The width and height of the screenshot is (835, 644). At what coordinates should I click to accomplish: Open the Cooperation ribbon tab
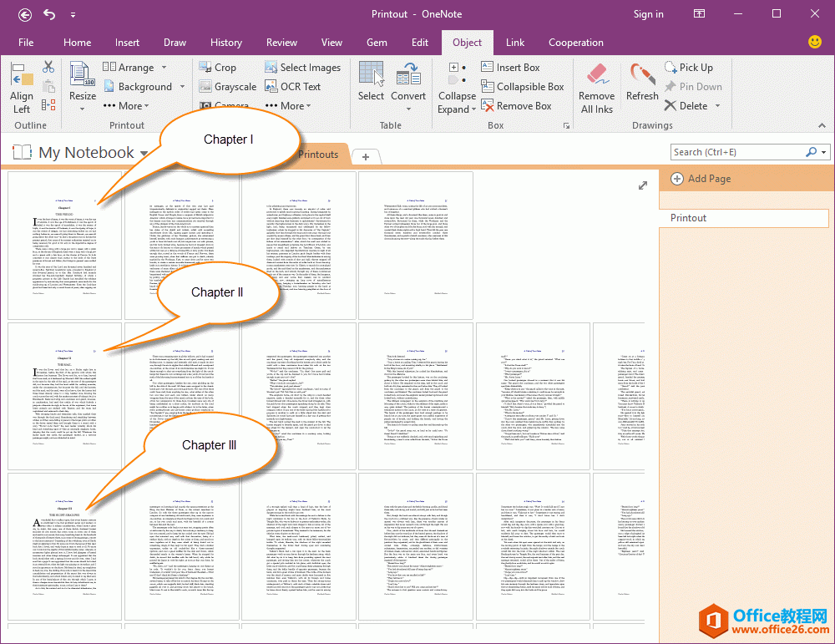tap(575, 43)
